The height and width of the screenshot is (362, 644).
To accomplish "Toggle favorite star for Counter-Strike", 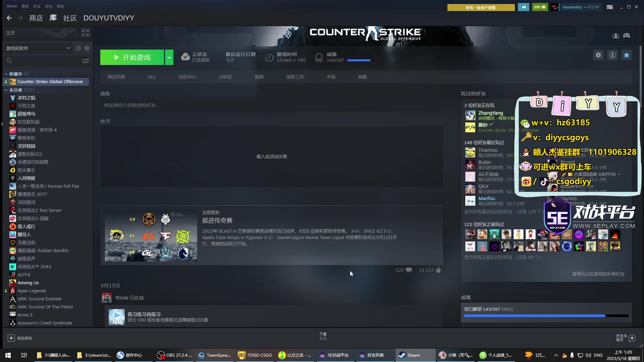I will point(627,55).
